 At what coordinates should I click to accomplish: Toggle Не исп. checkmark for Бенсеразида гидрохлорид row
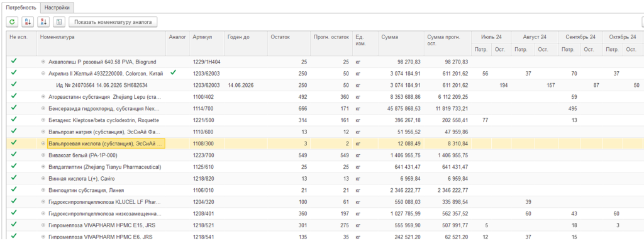(x=14, y=108)
